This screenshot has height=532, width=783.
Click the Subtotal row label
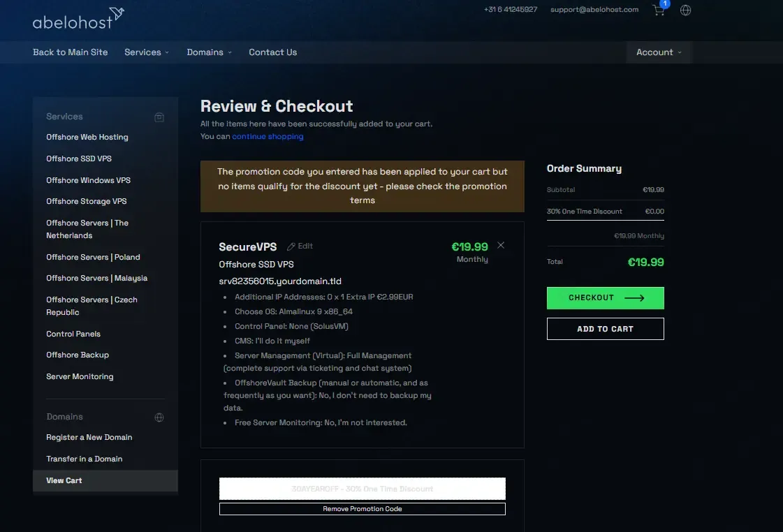tap(561, 190)
